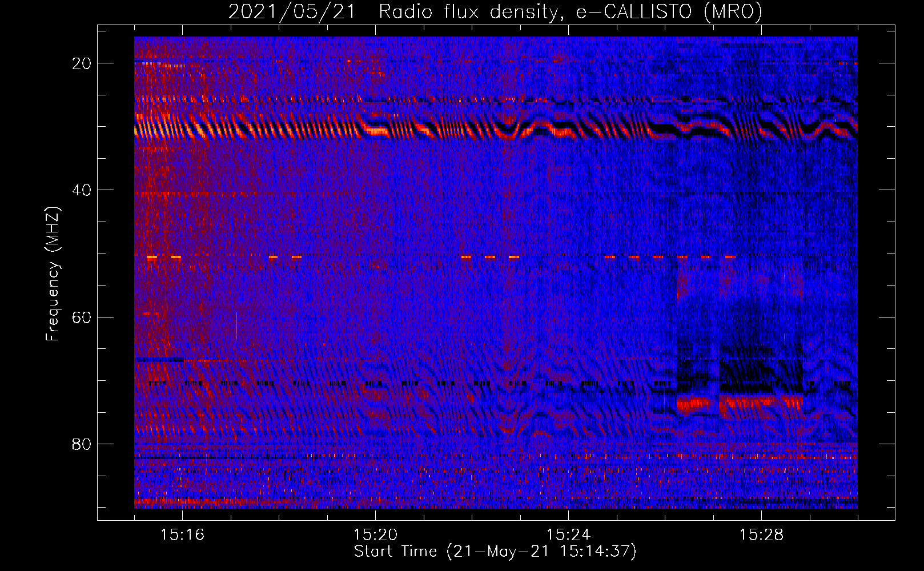
Task: Click the "15:24" time tick label
Action: click(568, 535)
